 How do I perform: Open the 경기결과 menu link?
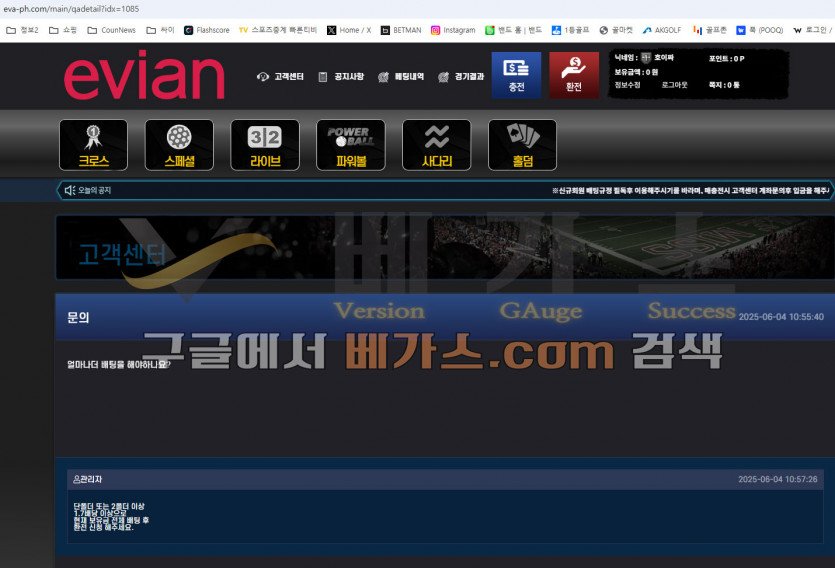pos(461,77)
